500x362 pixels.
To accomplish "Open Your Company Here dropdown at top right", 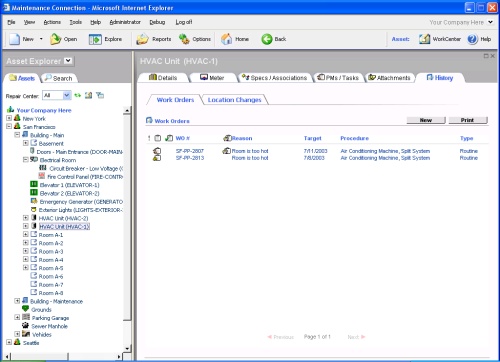I will (x=490, y=22).
